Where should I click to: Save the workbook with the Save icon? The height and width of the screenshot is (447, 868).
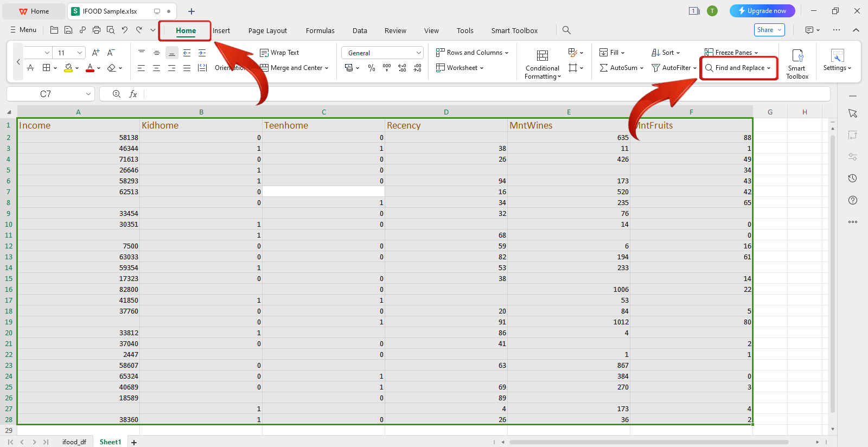click(x=68, y=30)
